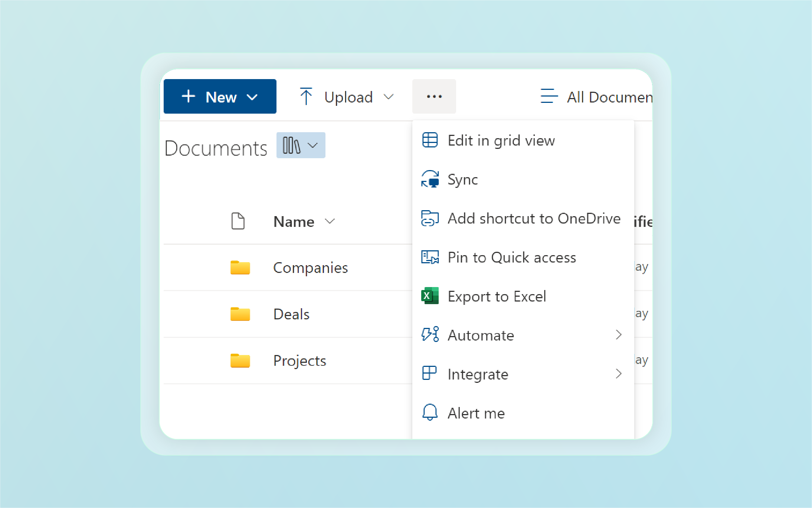The height and width of the screenshot is (508, 812).
Task: Open the library switcher dropdown beside Documents
Action: (301, 145)
